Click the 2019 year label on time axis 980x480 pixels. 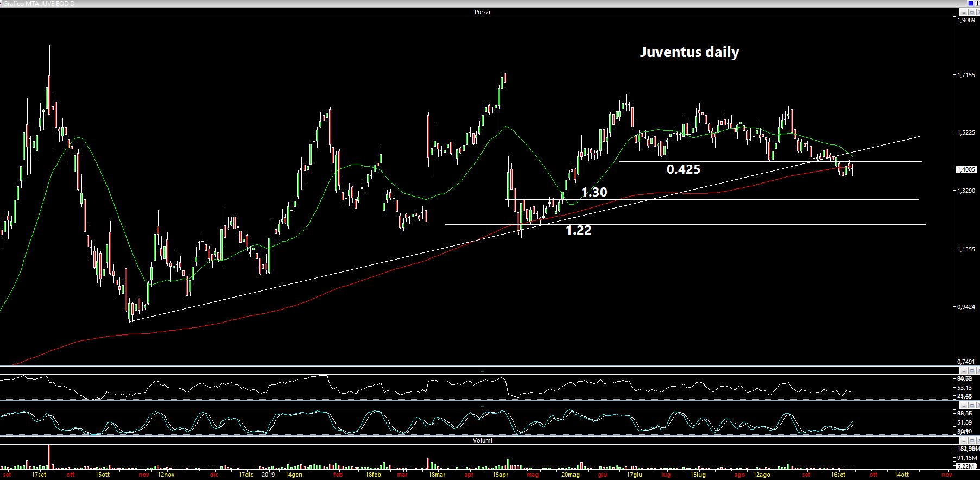coord(267,475)
